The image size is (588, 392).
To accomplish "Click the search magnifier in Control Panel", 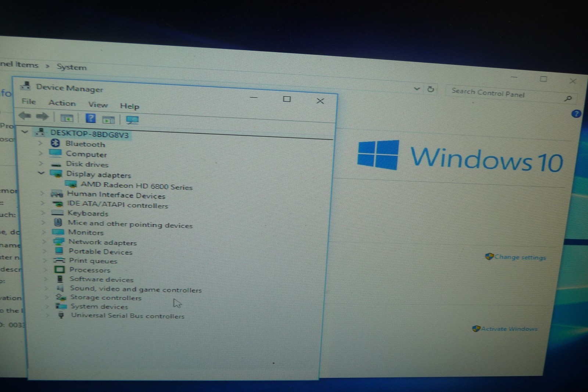I will click(568, 98).
